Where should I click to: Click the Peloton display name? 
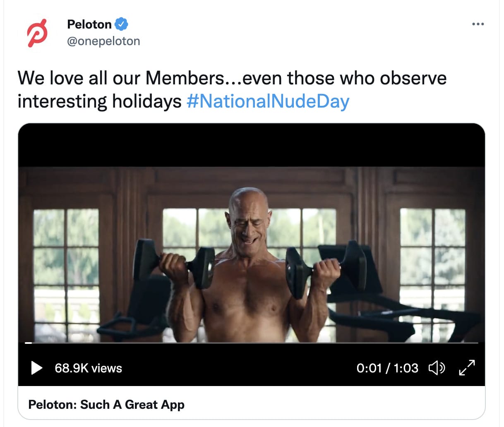tap(89, 24)
